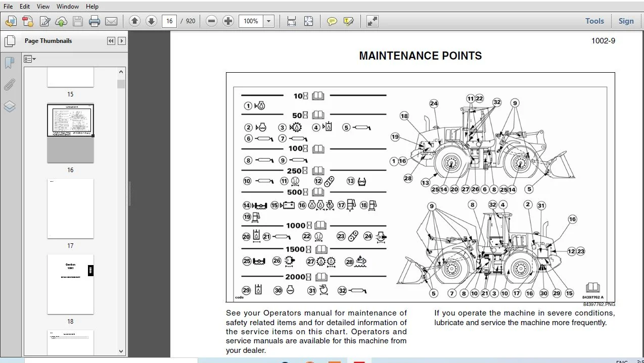Click the 250 hour interval label in chart
This screenshot has height=363, width=644.
tap(294, 171)
